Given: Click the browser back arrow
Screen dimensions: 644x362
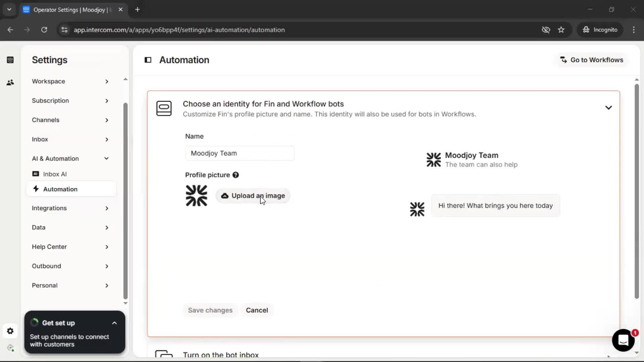Looking at the screenshot, I should 10,30.
